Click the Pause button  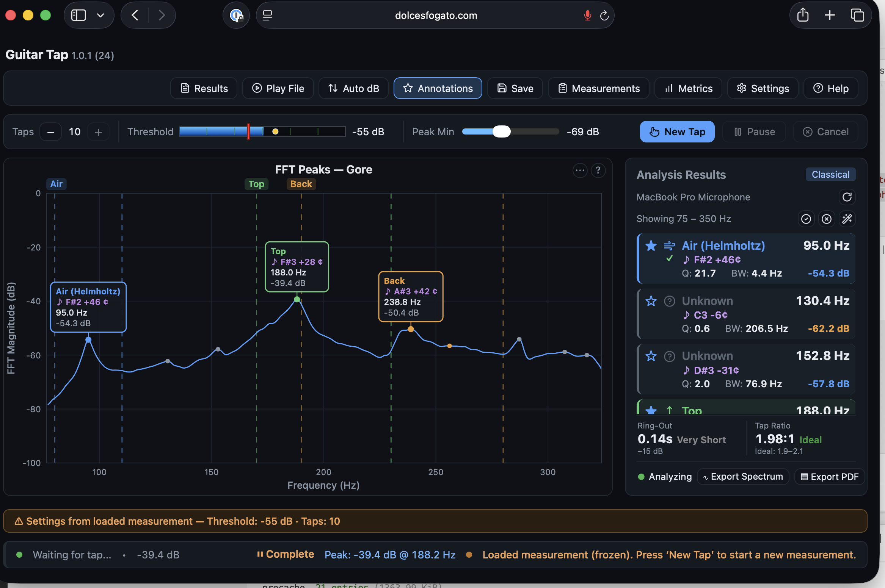click(x=754, y=131)
